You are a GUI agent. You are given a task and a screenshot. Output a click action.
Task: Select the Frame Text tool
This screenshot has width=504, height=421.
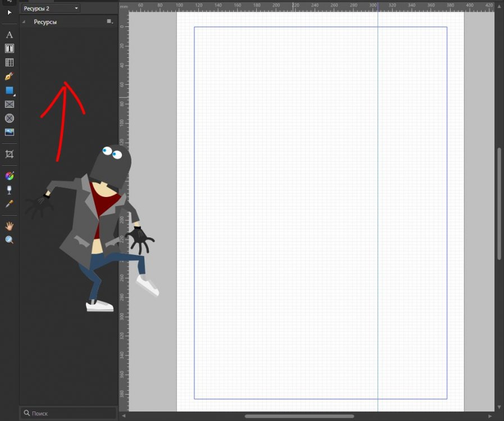[10, 48]
